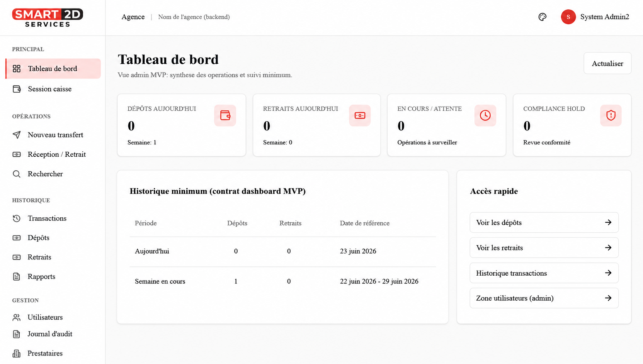Click the Retraits banknote icon in sidebar
The height and width of the screenshot is (364, 643).
click(17, 257)
